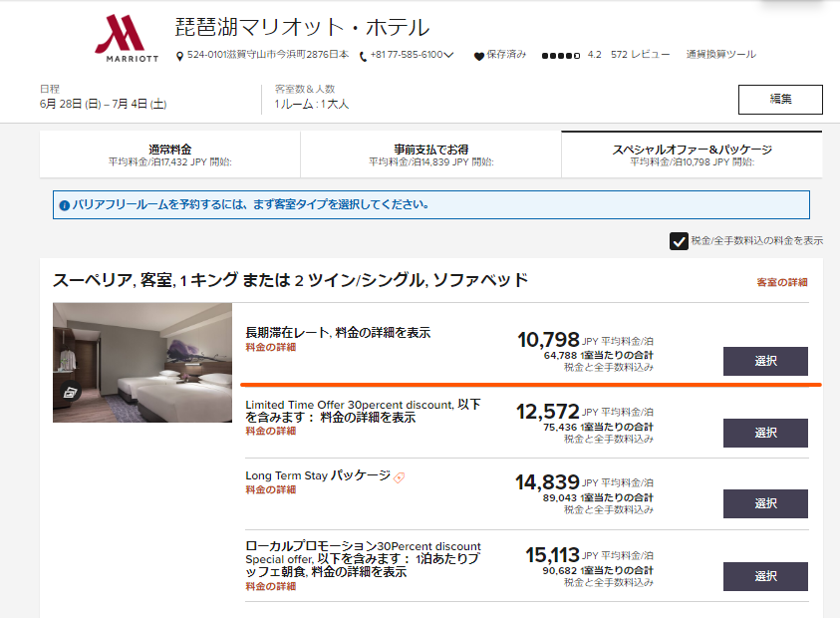Image resolution: width=840 pixels, height=618 pixels.
Task: Click the 編集 edit button
Action: (x=780, y=99)
